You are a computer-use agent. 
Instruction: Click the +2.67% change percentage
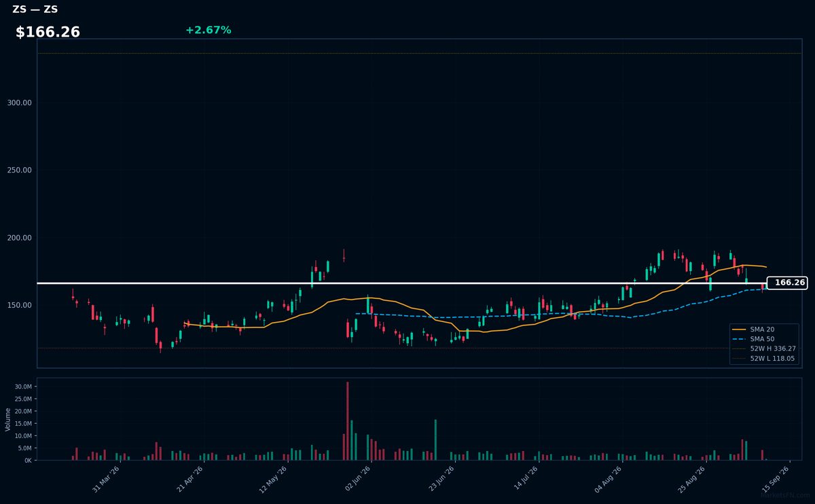pyautogui.click(x=208, y=30)
